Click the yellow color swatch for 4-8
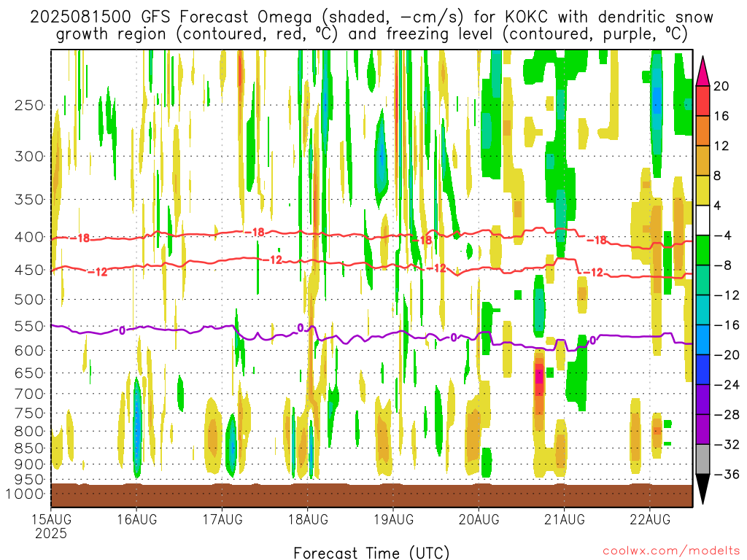This screenshot has width=747, height=560. (x=703, y=190)
